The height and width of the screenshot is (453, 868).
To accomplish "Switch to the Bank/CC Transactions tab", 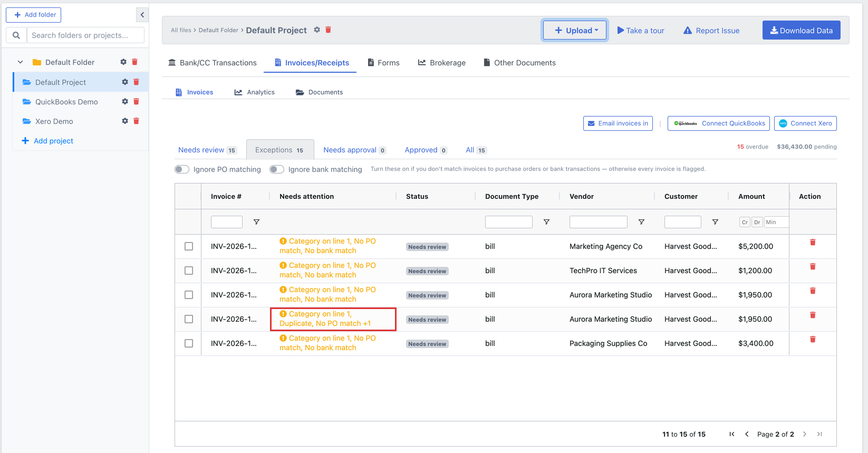I will click(x=213, y=63).
